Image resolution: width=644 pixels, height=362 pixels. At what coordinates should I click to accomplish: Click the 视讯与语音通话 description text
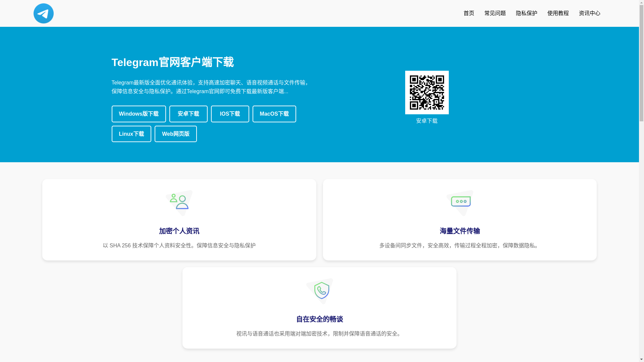pyautogui.click(x=320, y=334)
